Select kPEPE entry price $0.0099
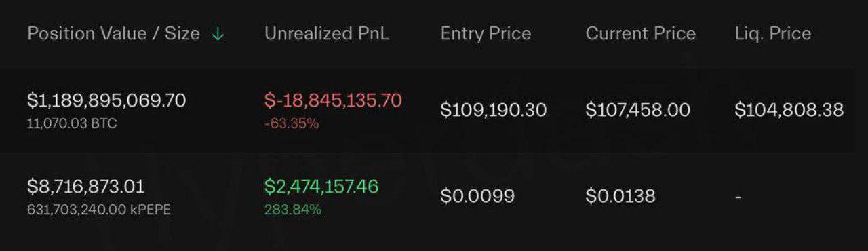Viewport: 868px width, 251px height. (477, 196)
